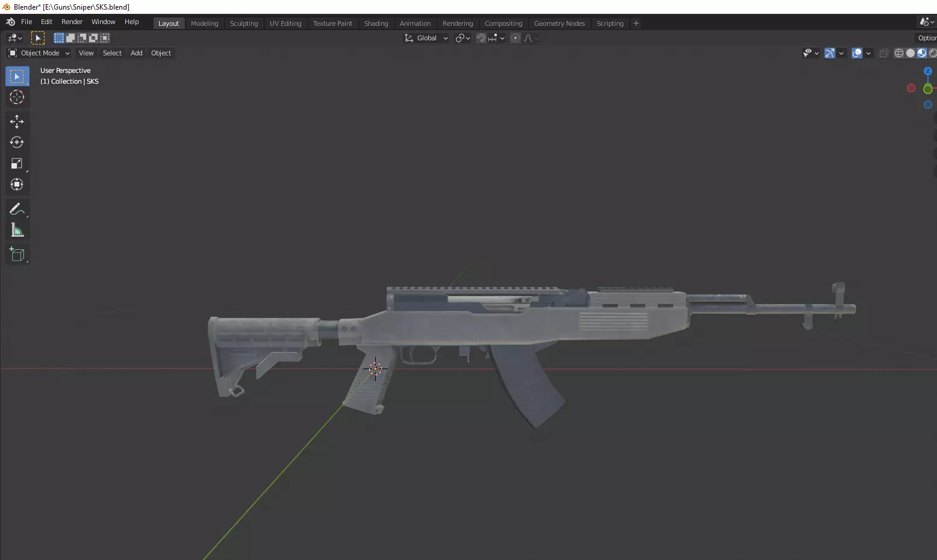The width and height of the screenshot is (937, 560).
Task: Select the Scale tool
Action: (17, 164)
